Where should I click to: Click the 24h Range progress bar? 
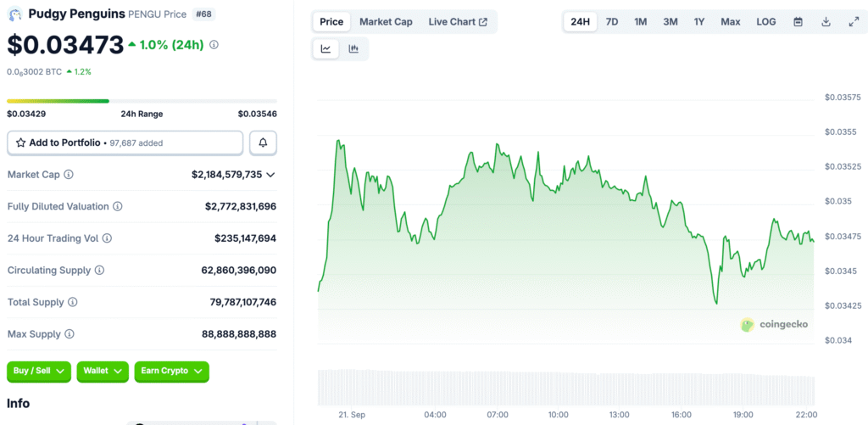[x=142, y=101]
